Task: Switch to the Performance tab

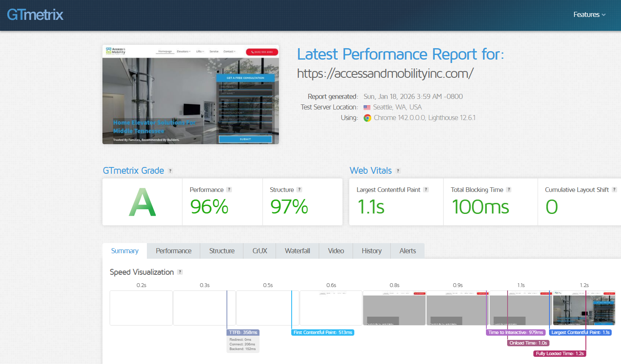Action: coord(174,251)
